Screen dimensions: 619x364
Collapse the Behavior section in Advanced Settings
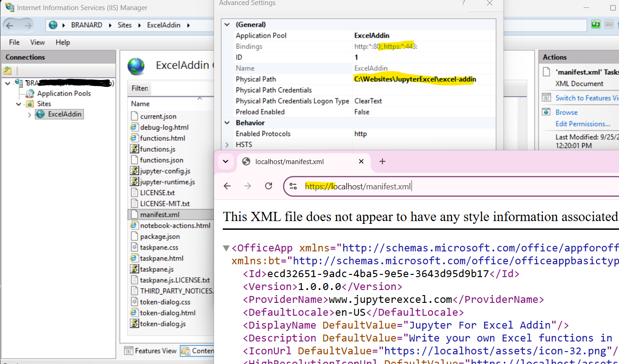(226, 123)
